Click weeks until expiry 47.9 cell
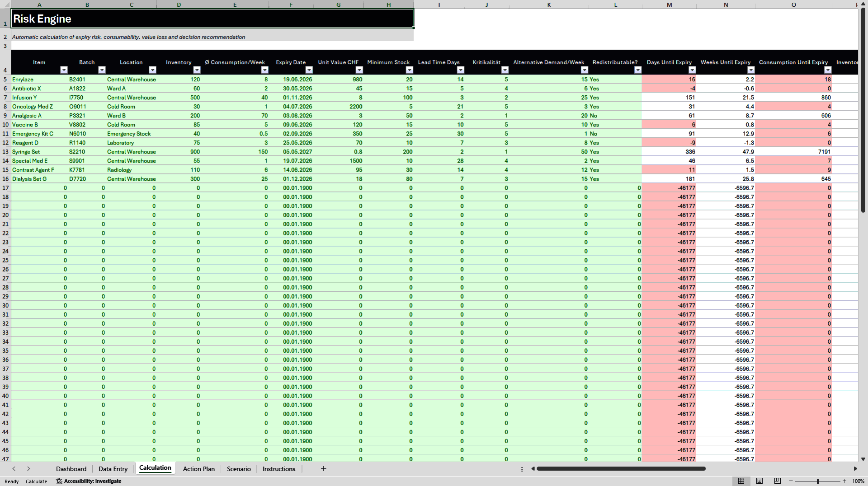868x486 pixels. coord(726,152)
